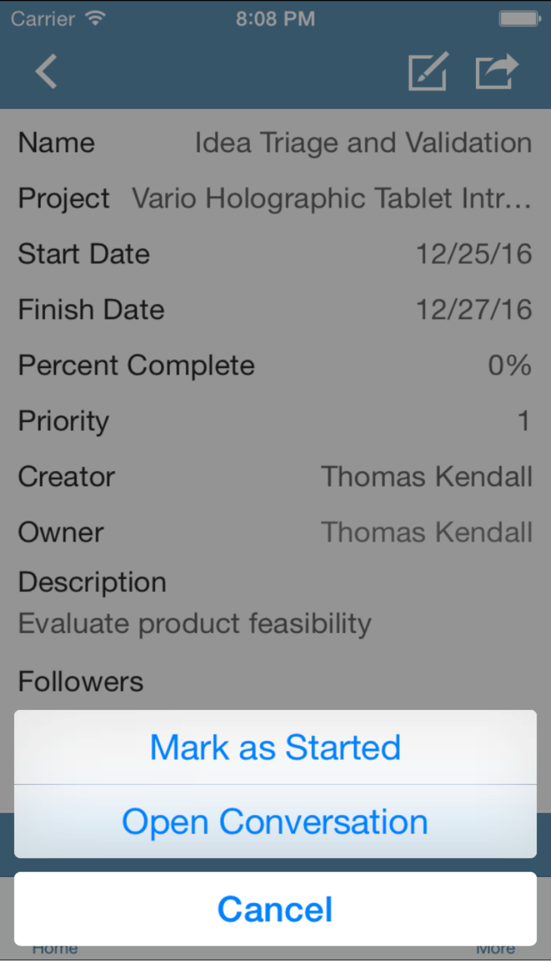Tap the clock time in status bar
Image resolution: width=551 pixels, height=980 pixels.
(x=275, y=19)
